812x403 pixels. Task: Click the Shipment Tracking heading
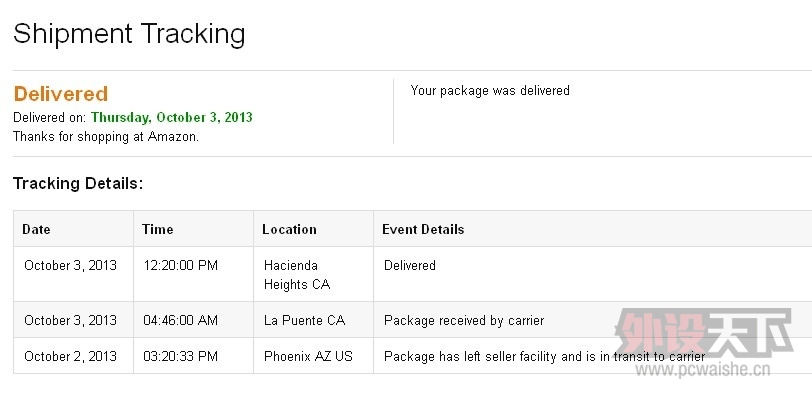pos(129,35)
